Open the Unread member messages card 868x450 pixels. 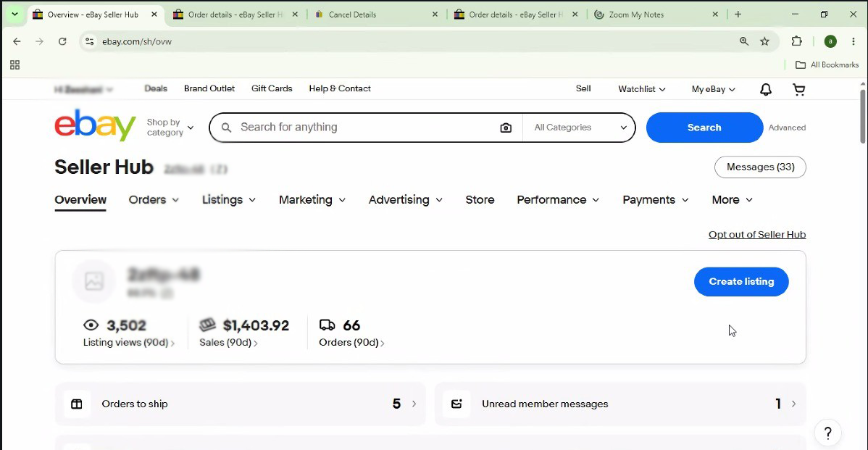(x=620, y=404)
